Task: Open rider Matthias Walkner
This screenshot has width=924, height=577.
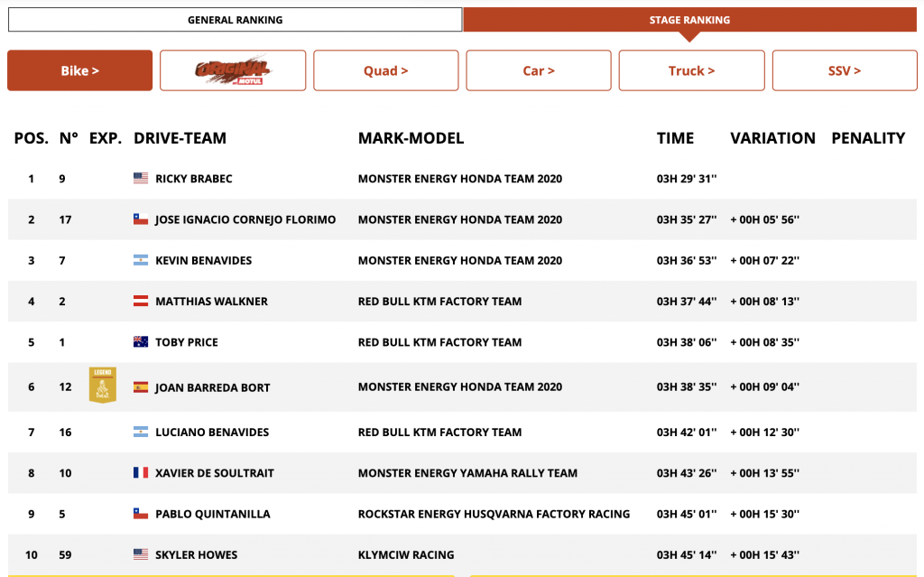Action: pyautogui.click(x=211, y=302)
